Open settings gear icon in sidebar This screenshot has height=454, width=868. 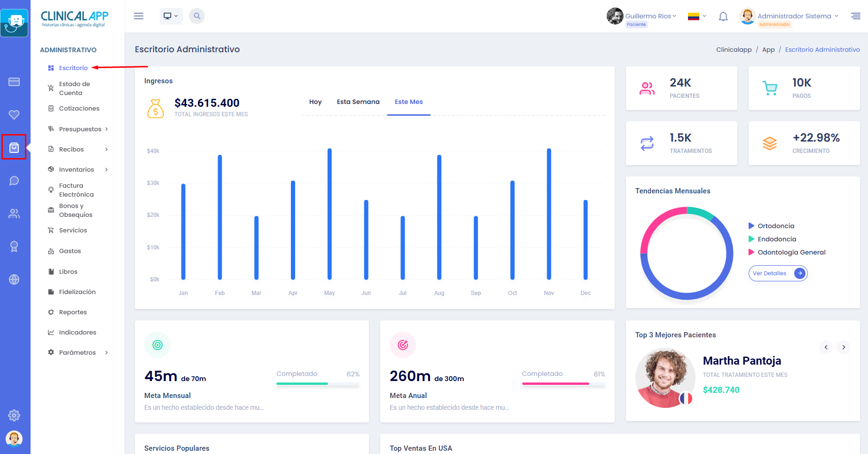[x=14, y=415]
